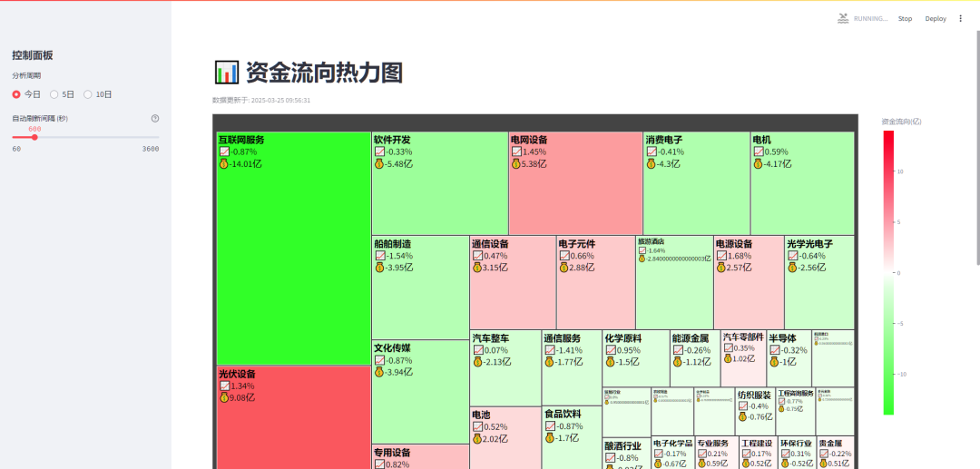The height and width of the screenshot is (469, 980).
Task: Select the 化学原料 treemap block
Action: [636, 358]
